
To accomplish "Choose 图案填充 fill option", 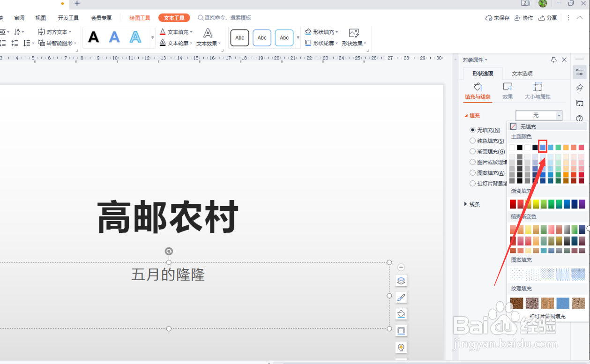I will point(472,172).
